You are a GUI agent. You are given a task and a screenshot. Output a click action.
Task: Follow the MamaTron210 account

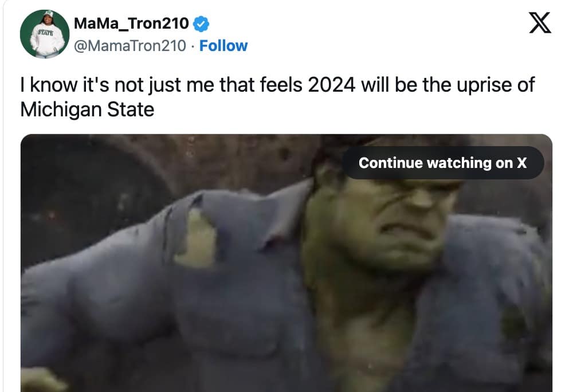tap(223, 46)
